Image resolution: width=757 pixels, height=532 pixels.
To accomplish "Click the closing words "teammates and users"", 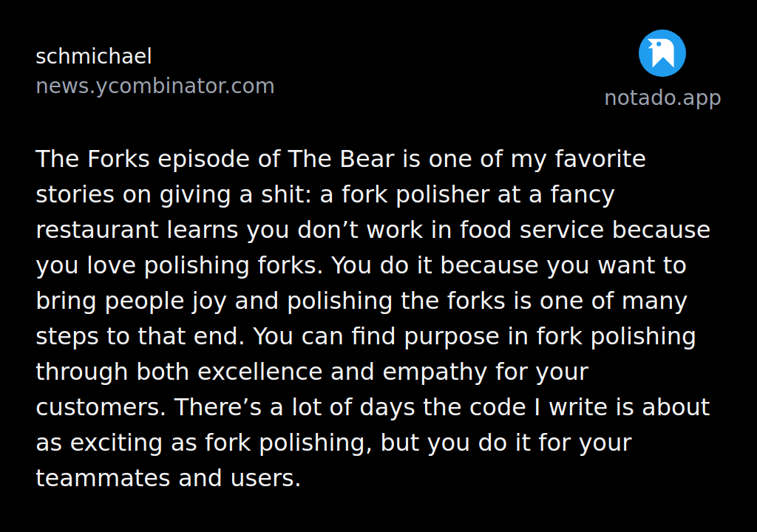I will 168,478.
